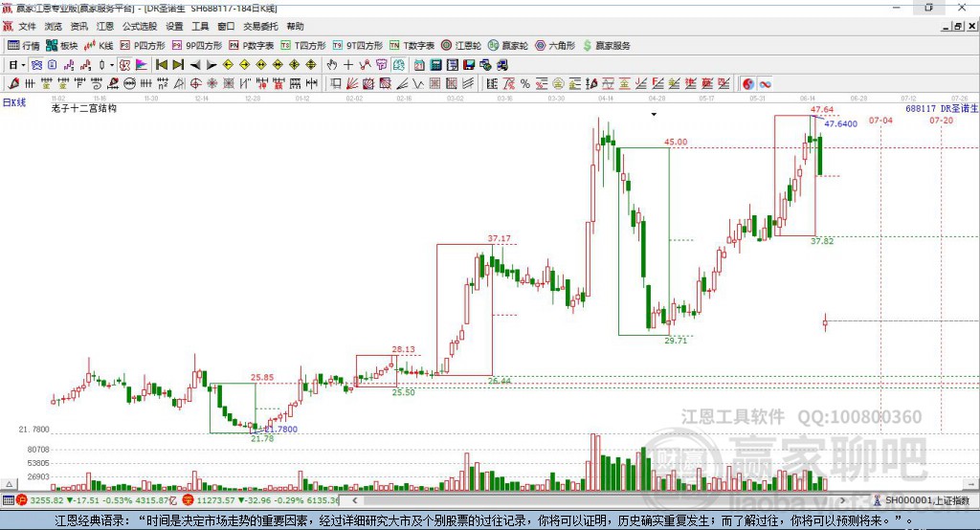Open the 资讯 menu
The width and height of the screenshot is (980, 530).
pyautogui.click(x=78, y=26)
